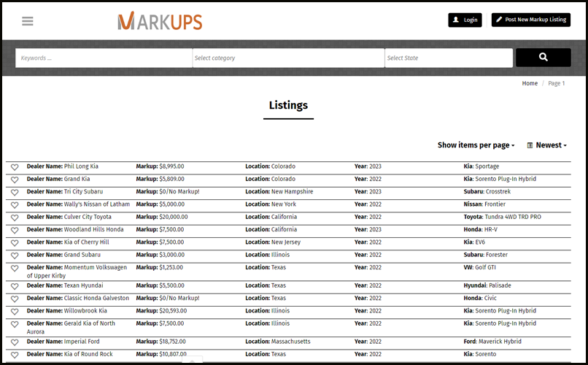Screen dimensions: 588x365
Task: Follow the Home breadcrumb link
Action: pyautogui.click(x=530, y=83)
